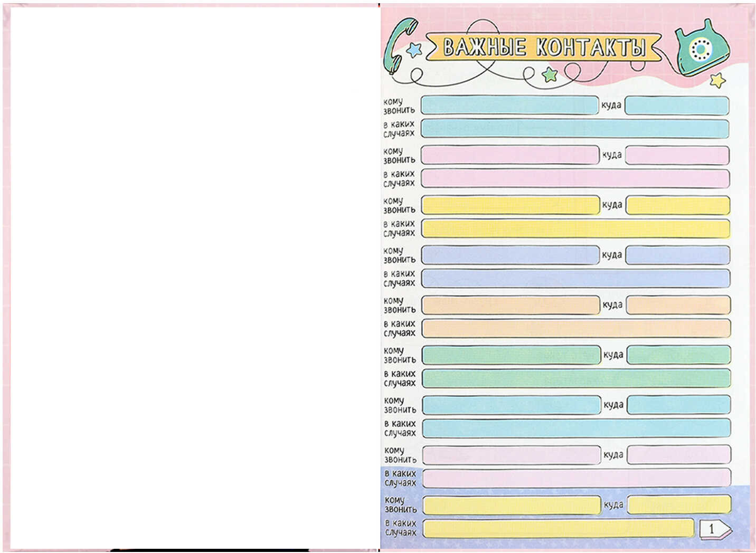Click the yellow field beside the page number
Viewport: 756px width, 553px height.
click(x=559, y=528)
